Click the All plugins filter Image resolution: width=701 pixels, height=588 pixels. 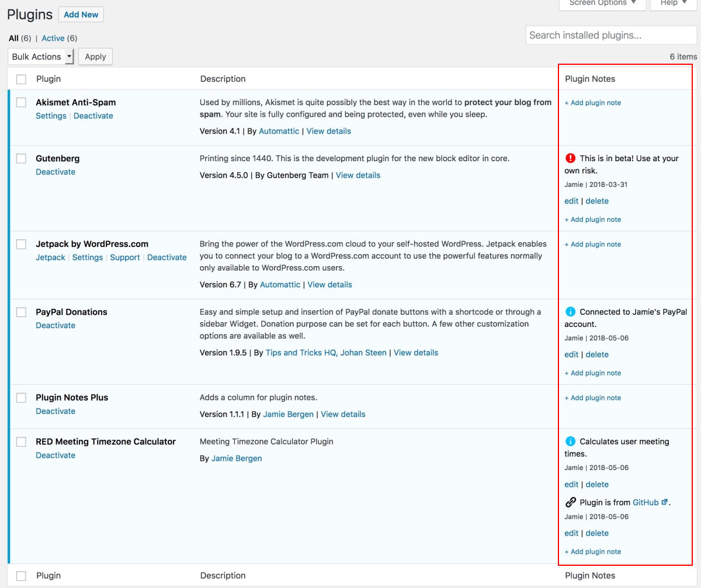[x=12, y=38]
